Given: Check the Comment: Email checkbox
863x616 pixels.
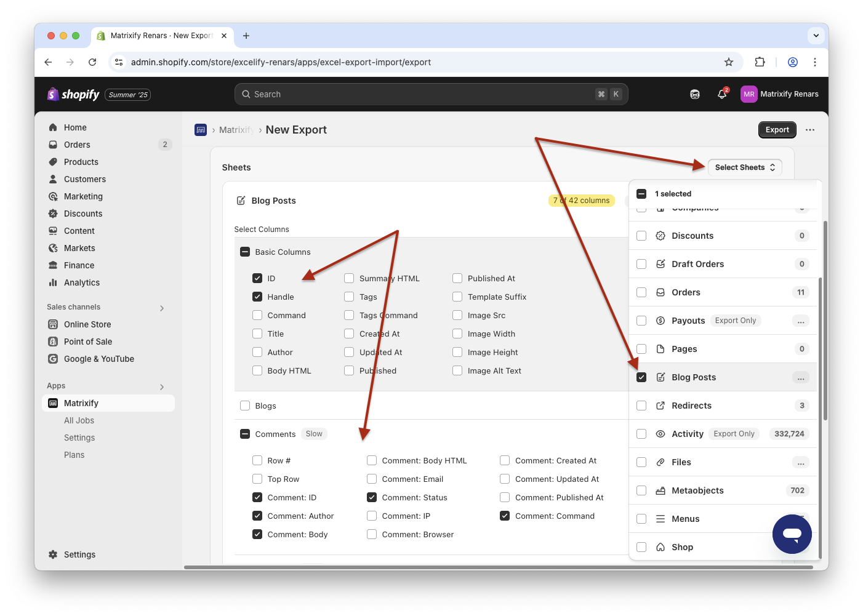Looking at the screenshot, I should [x=372, y=479].
